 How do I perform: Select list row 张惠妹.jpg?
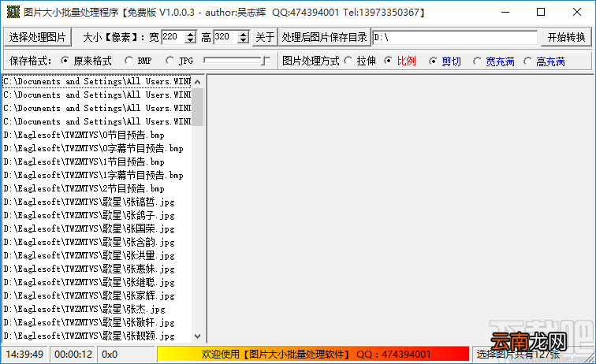pos(97,269)
